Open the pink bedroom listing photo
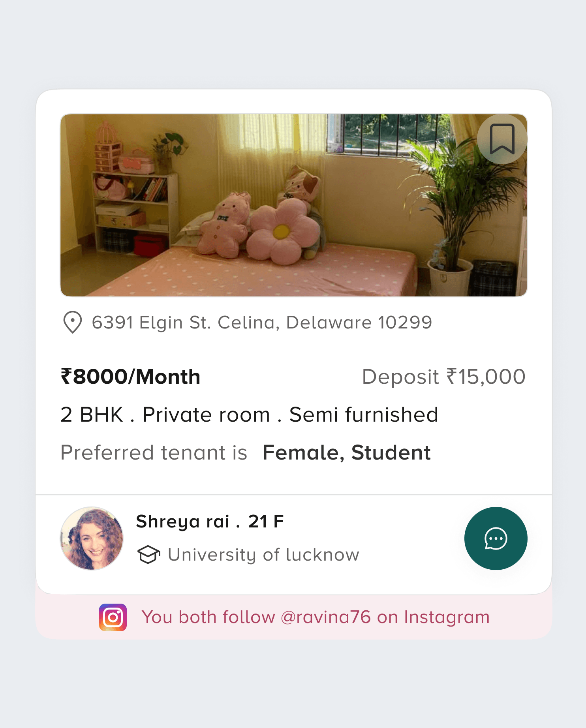This screenshot has height=728, width=586. pyautogui.click(x=294, y=205)
